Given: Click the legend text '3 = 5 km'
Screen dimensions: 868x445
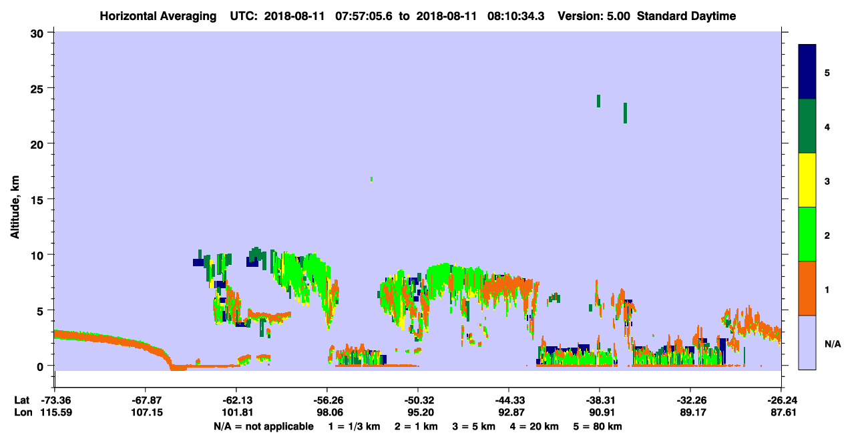Looking at the screenshot, I should click(475, 426).
